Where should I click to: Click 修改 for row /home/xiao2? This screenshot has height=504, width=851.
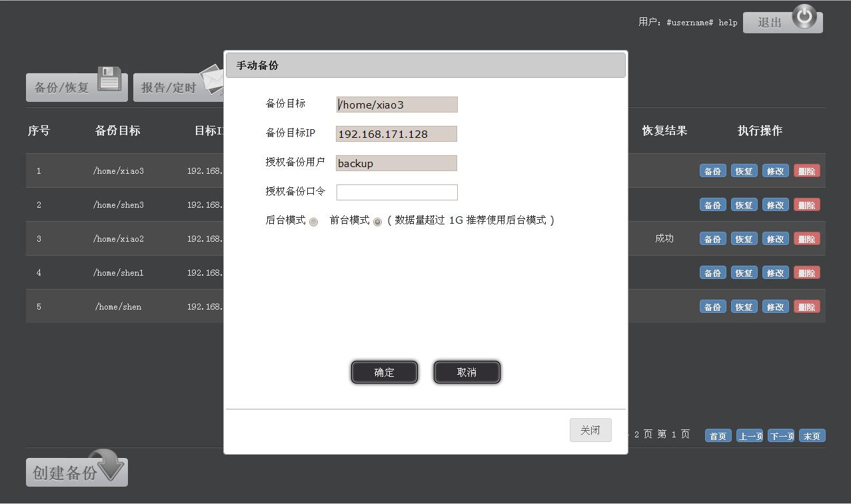[x=775, y=239]
